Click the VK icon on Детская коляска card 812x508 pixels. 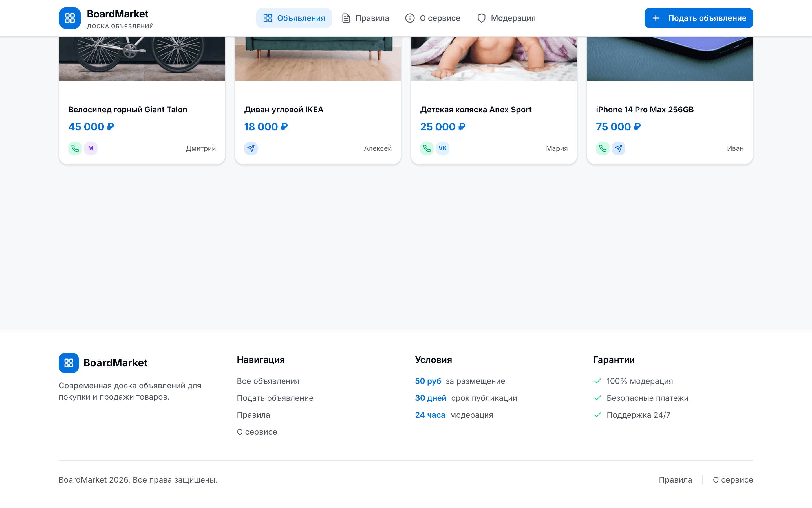(443, 148)
